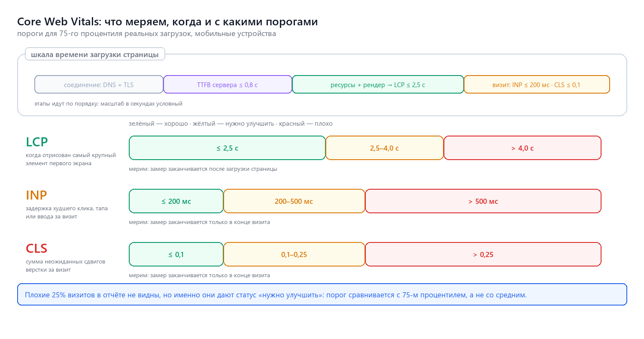This screenshot has width=644, height=339.
Task: Select the subtitle about 75-го процентиля реальных загрузок
Action: coord(146,33)
